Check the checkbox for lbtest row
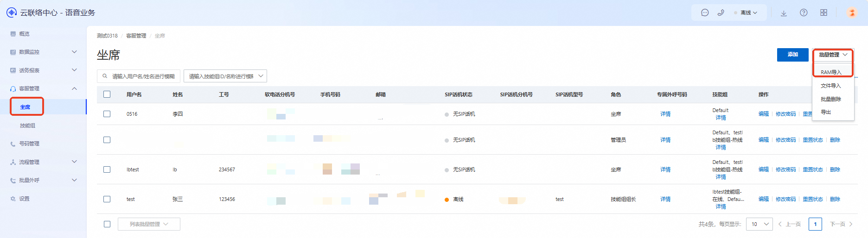The width and height of the screenshot is (868, 238). click(107, 169)
